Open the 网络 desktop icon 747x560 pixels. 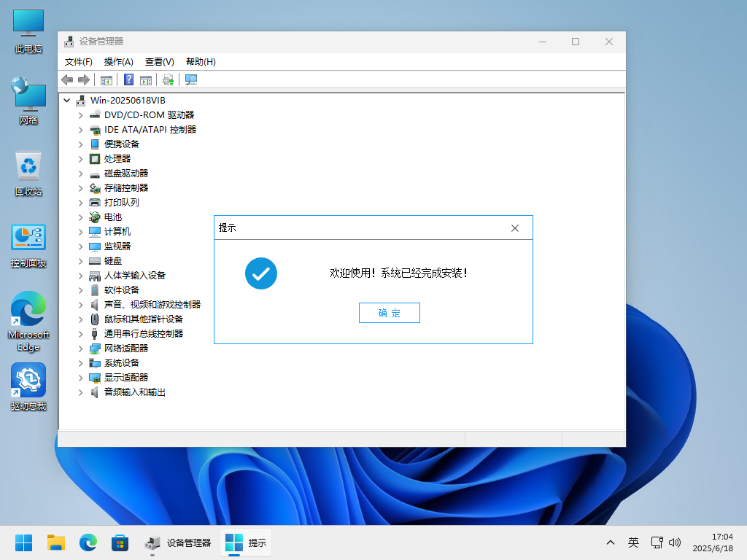tap(28, 101)
